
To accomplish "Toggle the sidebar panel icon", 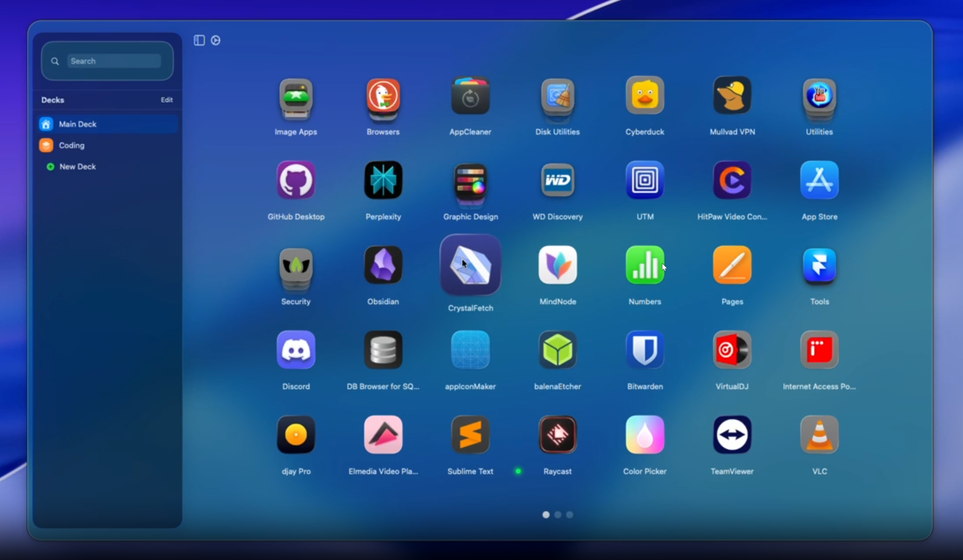I will [x=199, y=40].
